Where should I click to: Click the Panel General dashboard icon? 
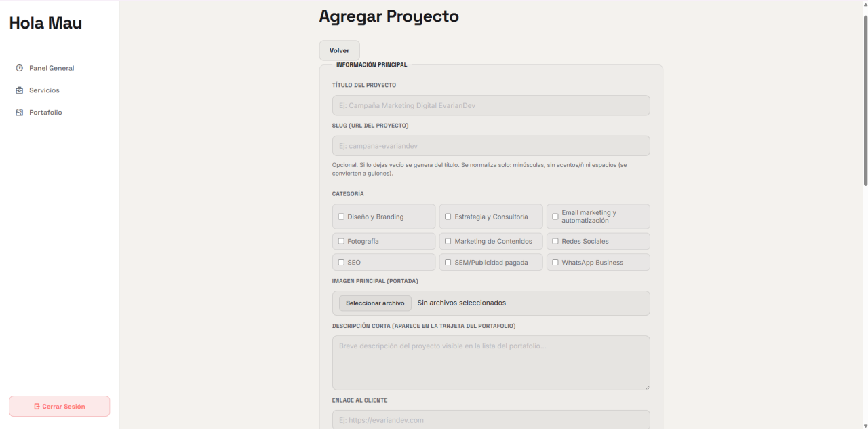19,68
